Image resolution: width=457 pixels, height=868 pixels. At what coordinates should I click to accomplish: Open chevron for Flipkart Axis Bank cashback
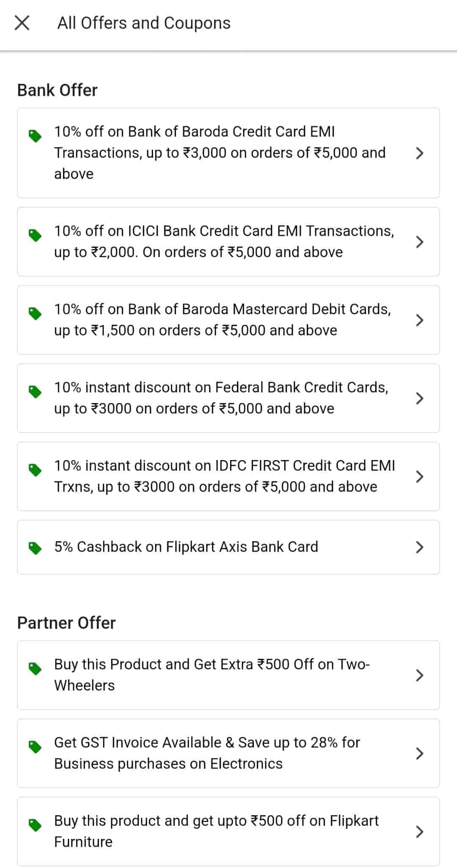[x=419, y=547]
